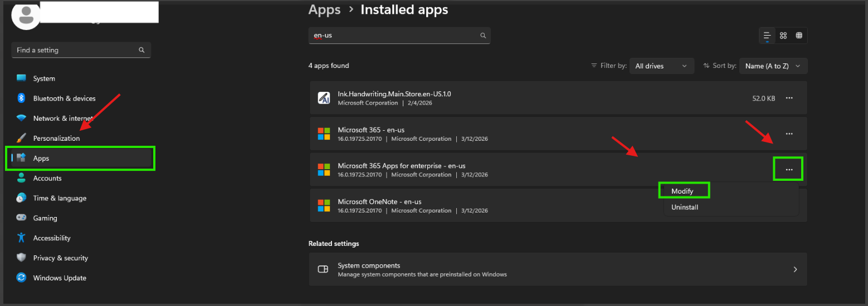Switch to grid view layout icon
This screenshot has width=868, height=306.
coord(783,36)
